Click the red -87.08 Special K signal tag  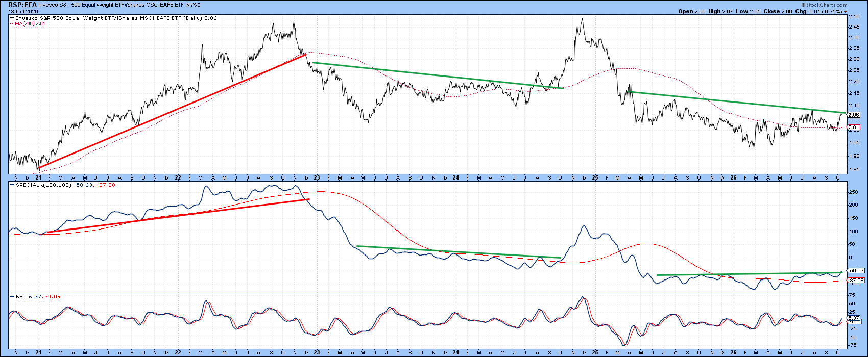[855, 280]
